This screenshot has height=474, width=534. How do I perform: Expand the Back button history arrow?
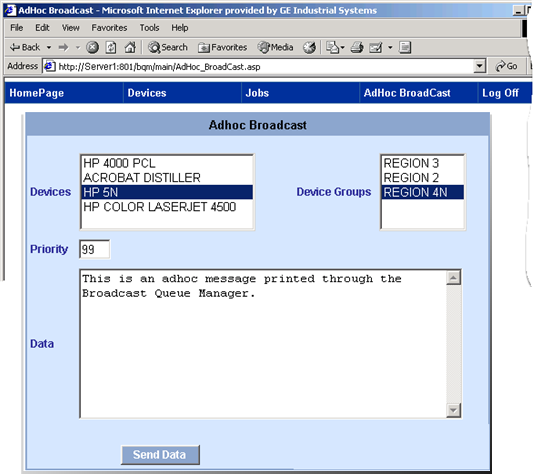click(49, 47)
